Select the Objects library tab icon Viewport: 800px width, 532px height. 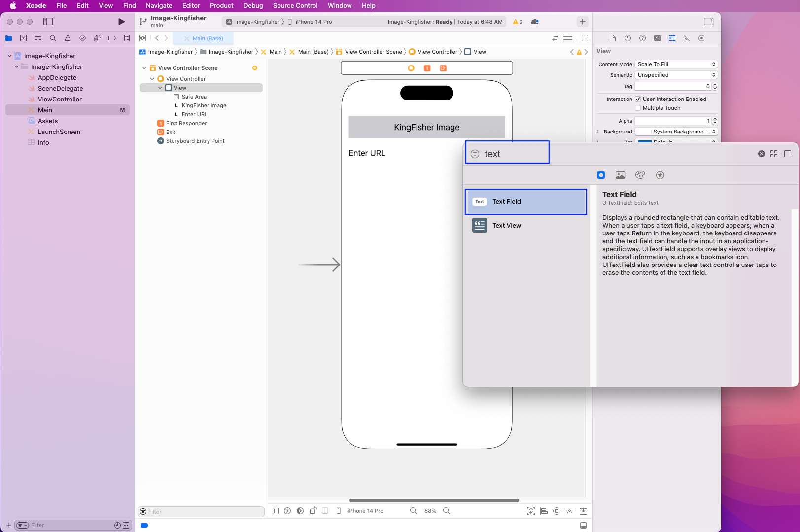[x=601, y=175]
